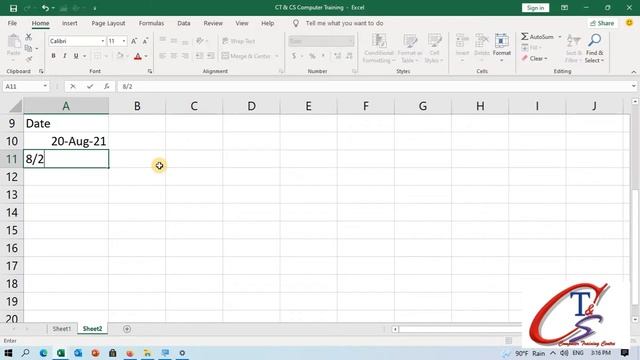
Task: Click Excel icon in taskbar
Action: click(61, 353)
